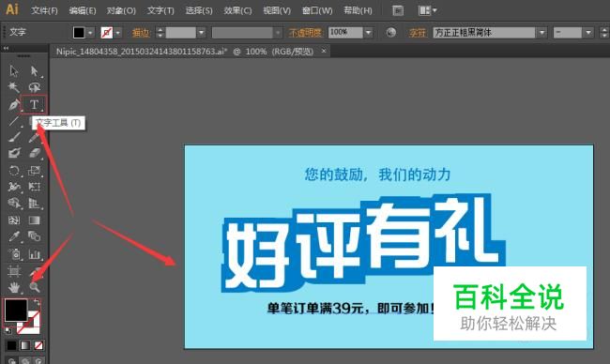
Task: Click the globe icon beside the opacity field
Action: pos(391,33)
